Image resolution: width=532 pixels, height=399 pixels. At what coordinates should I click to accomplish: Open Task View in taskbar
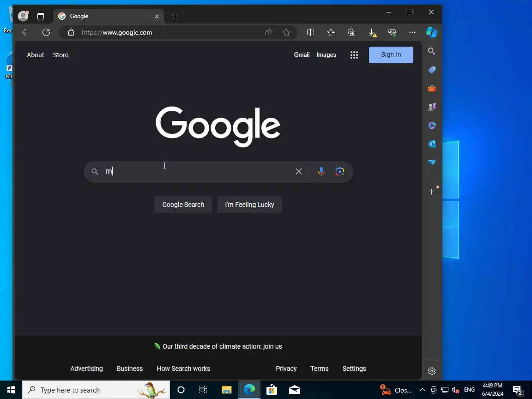pyautogui.click(x=203, y=390)
